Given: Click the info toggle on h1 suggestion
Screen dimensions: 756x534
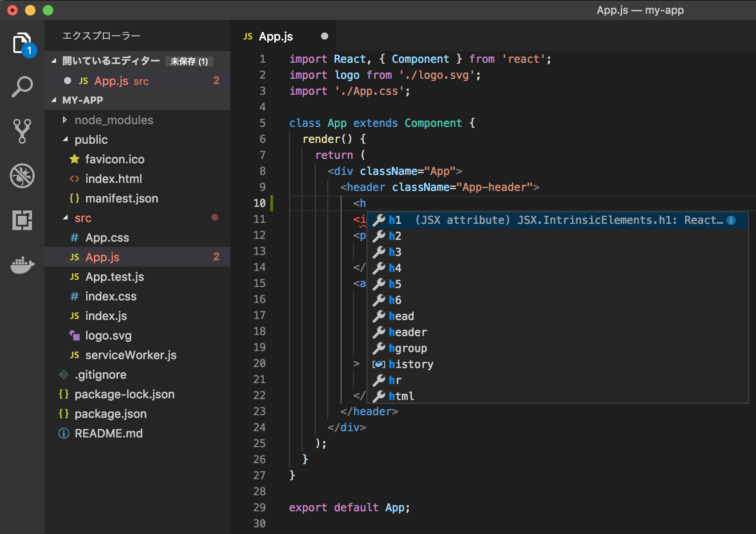Looking at the screenshot, I should (x=730, y=220).
